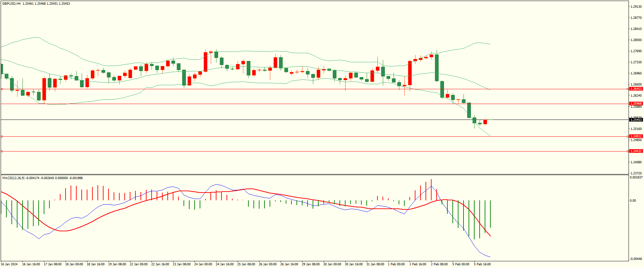Select the red 1.24432 price tag
Image resolution: width=644 pixels, height=268 pixels.
[636, 151]
